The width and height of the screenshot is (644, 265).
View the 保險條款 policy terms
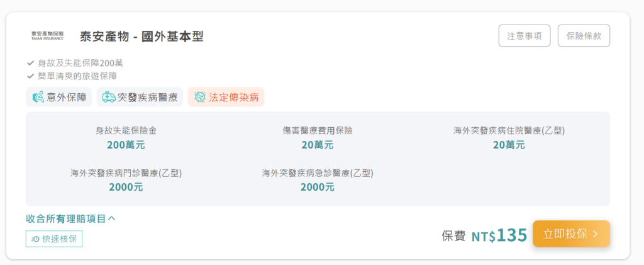tap(584, 36)
